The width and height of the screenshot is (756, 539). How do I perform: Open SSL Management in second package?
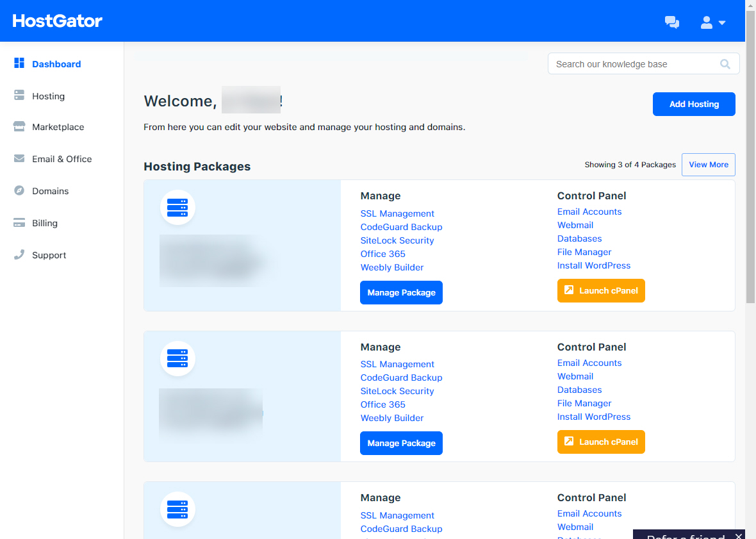(397, 365)
